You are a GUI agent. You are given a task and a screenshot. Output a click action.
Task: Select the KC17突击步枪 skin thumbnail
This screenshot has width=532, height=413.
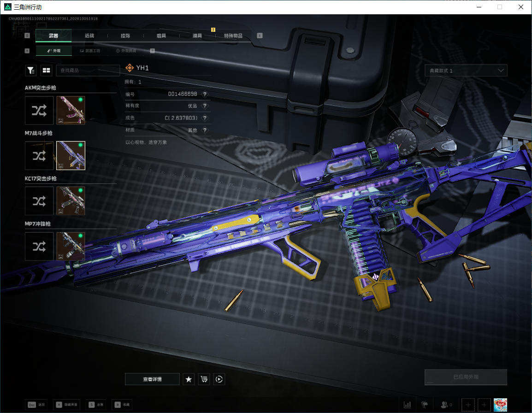(x=71, y=201)
